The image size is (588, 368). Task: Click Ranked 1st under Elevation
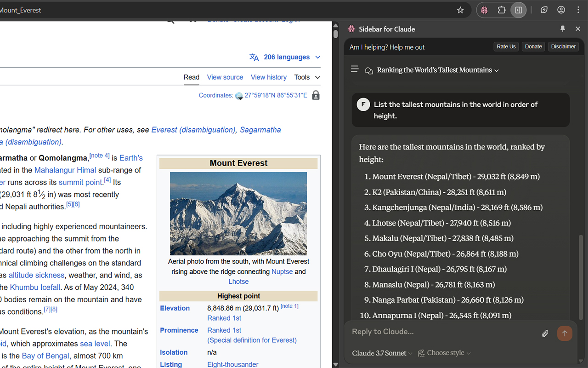pyautogui.click(x=224, y=318)
